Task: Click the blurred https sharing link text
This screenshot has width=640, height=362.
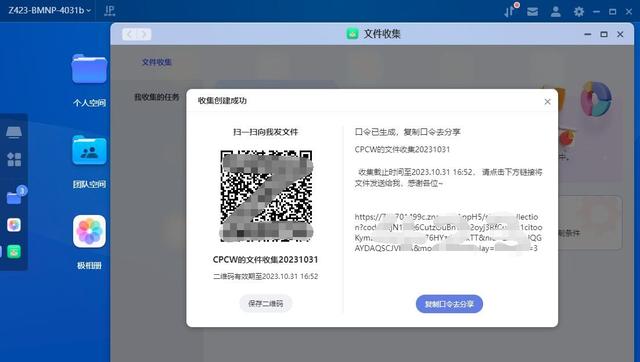Action: point(448,233)
